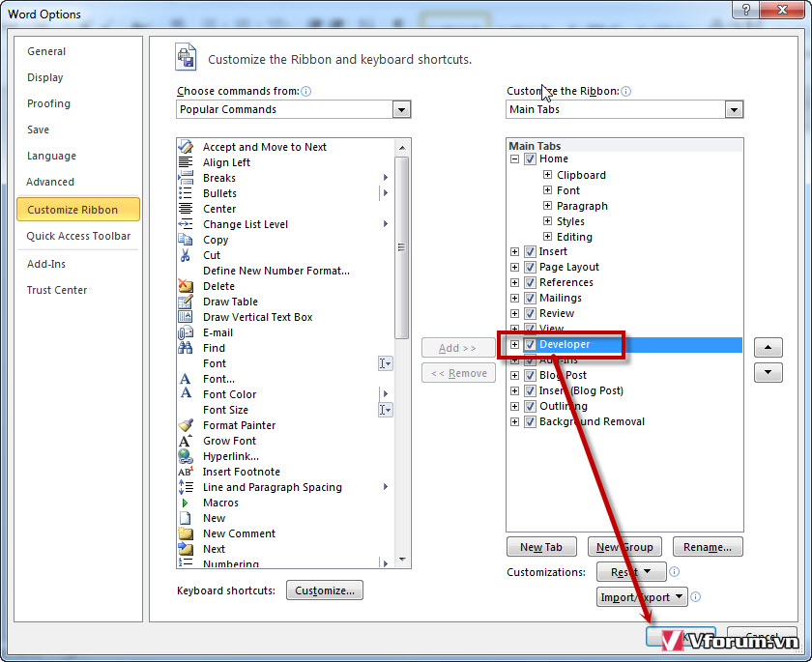Toggle the Mailings tab checkbox

pos(530,298)
